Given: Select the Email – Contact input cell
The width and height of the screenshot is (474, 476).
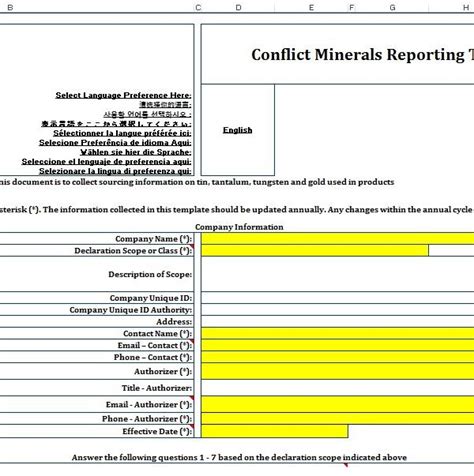Looking at the screenshot, I should [338, 345].
